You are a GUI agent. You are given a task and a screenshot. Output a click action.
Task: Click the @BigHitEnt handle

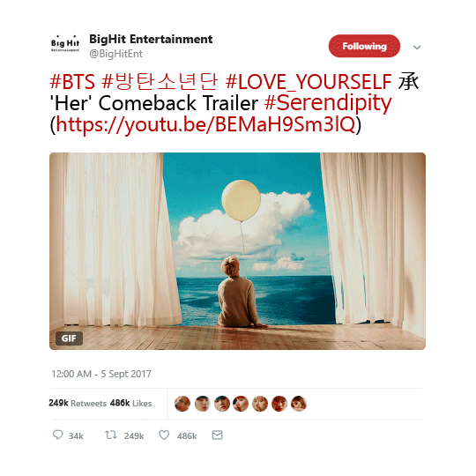click(115, 54)
